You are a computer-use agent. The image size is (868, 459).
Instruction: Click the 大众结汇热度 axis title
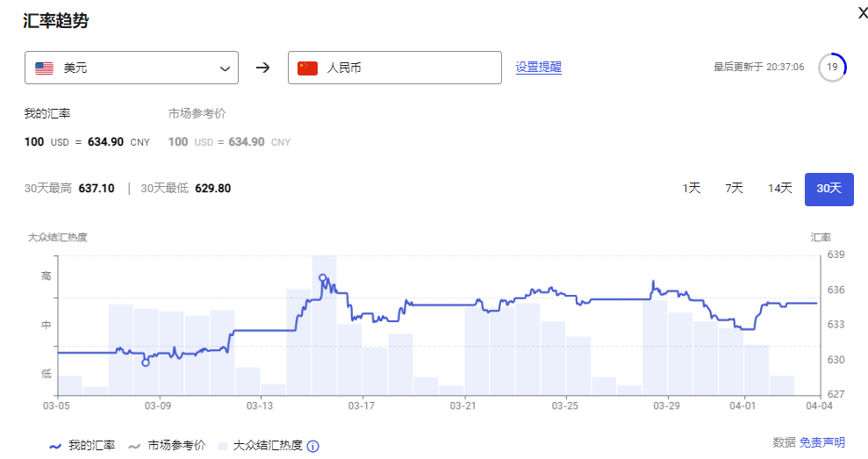click(x=58, y=238)
